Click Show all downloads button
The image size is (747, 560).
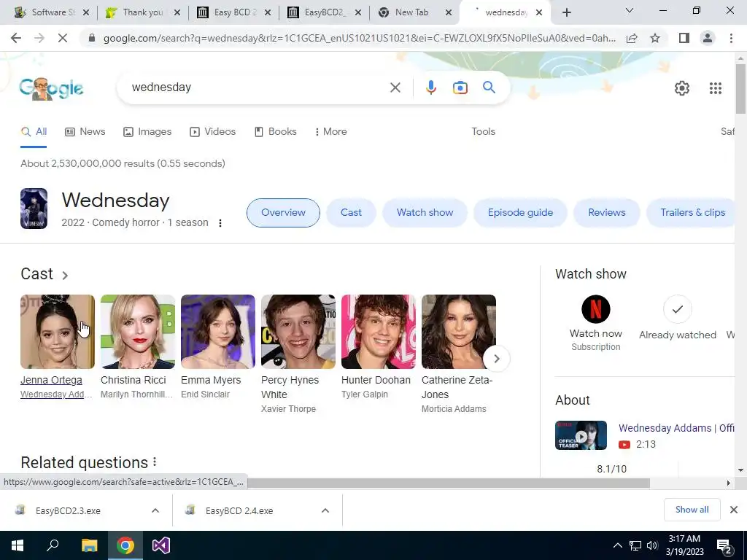(x=692, y=510)
